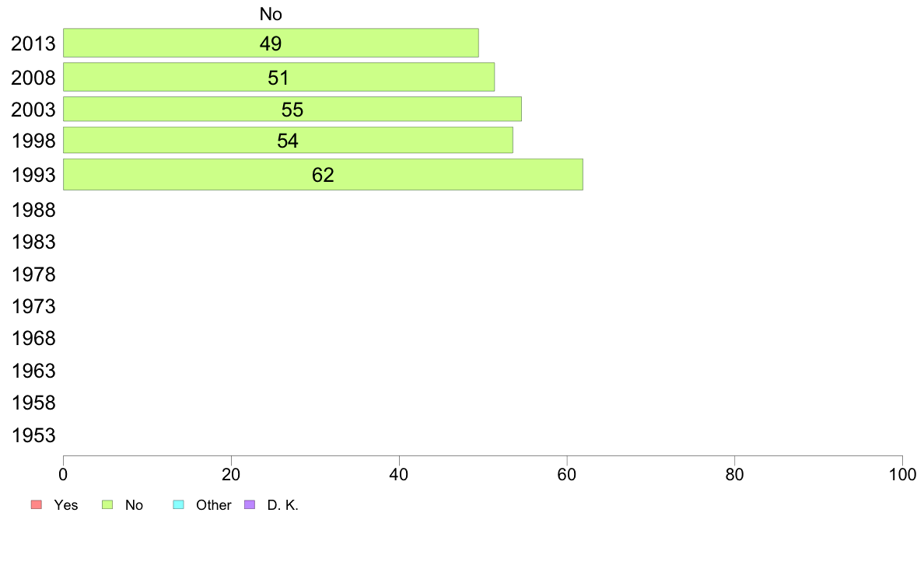Select the 2003 bar showing 55

[x=292, y=109]
